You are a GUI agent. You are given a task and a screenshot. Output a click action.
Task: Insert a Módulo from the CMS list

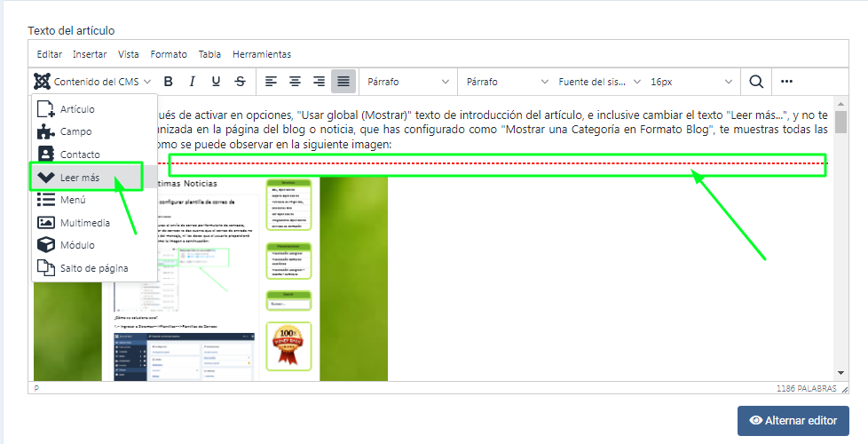point(77,244)
